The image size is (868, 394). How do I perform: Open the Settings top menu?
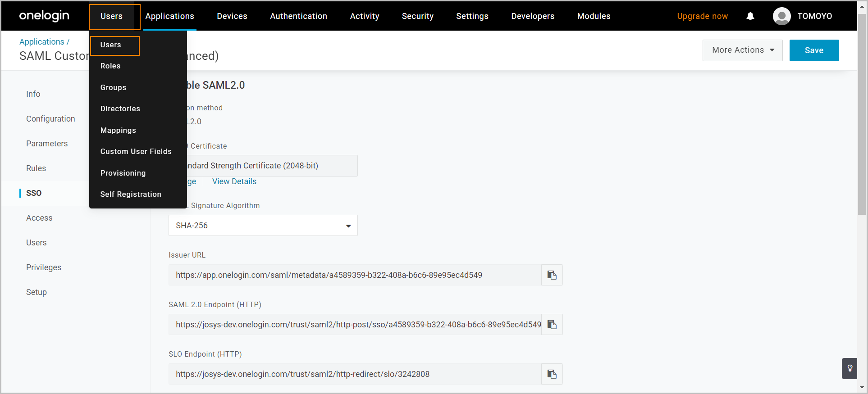[x=472, y=16]
